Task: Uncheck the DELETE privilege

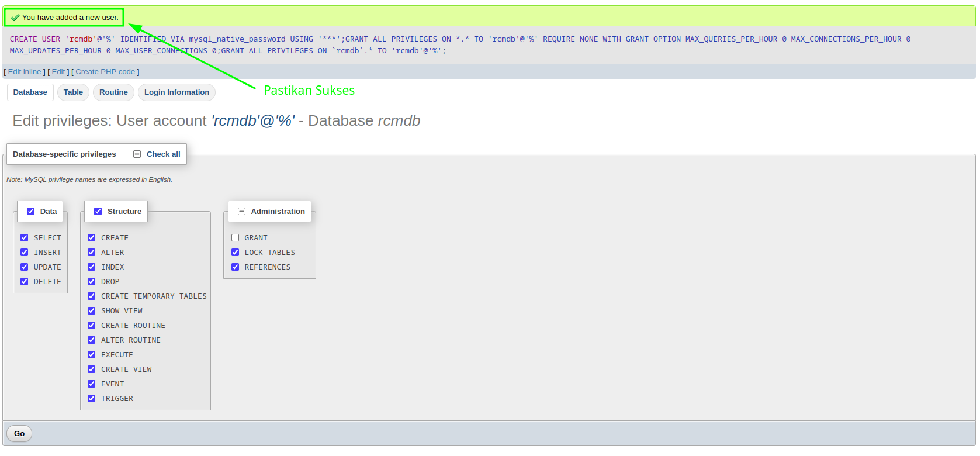Action: pyautogui.click(x=25, y=282)
